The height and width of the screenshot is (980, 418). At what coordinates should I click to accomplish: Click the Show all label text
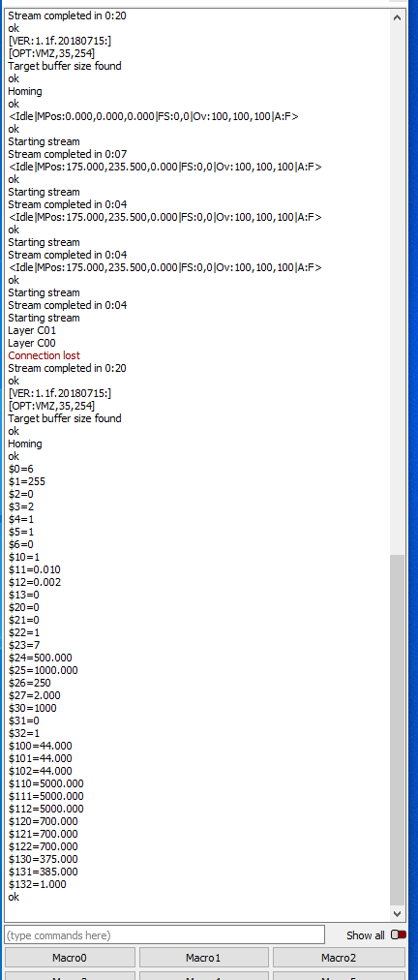(x=366, y=935)
